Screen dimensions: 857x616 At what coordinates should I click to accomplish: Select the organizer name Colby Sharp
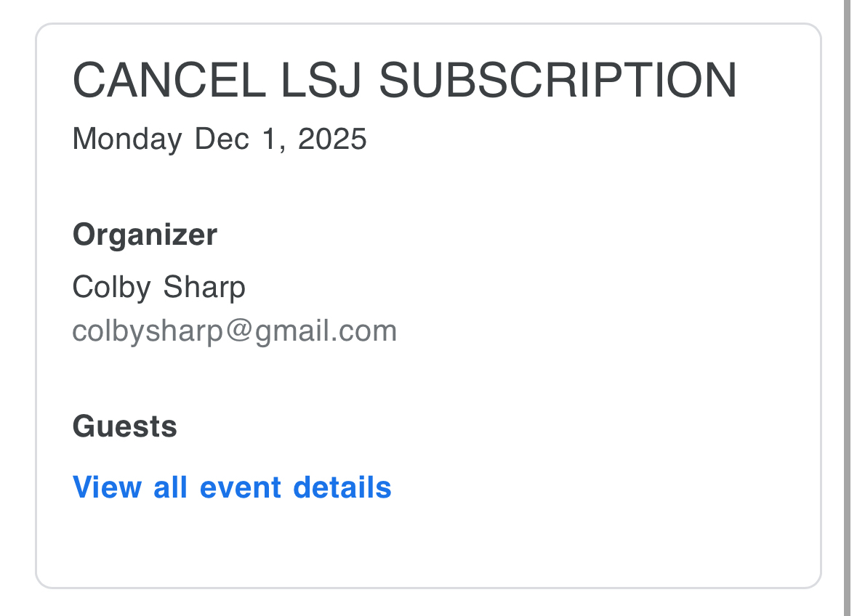pyautogui.click(x=159, y=288)
